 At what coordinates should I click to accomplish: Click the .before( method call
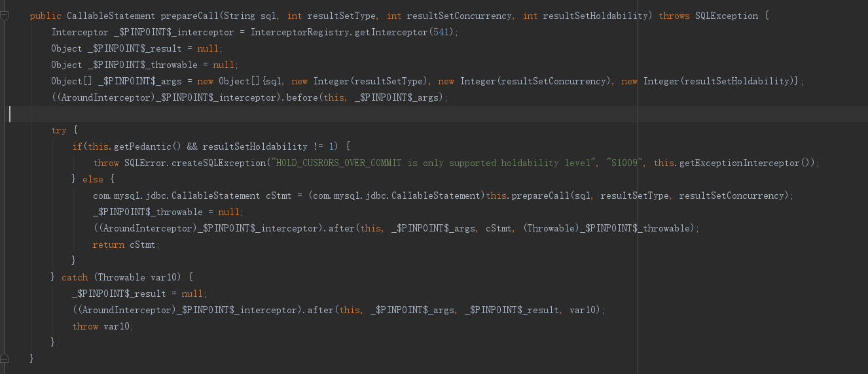pos(302,97)
